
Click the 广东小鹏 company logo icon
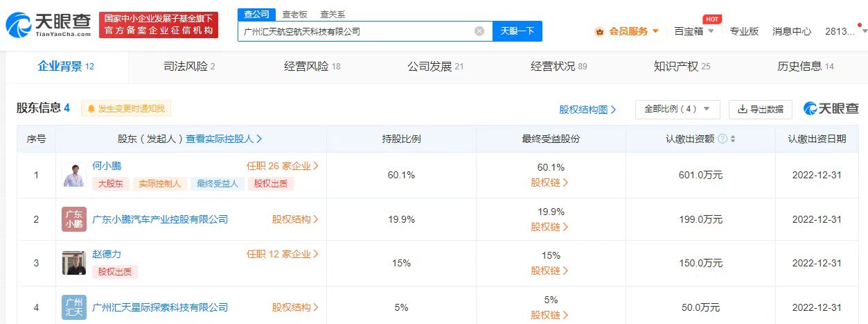pos(74,219)
